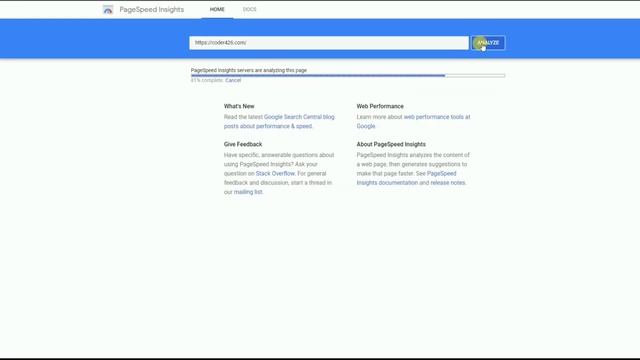Switch to the DOCS tab
Image resolution: width=640 pixels, height=360 pixels.
point(249,9)
